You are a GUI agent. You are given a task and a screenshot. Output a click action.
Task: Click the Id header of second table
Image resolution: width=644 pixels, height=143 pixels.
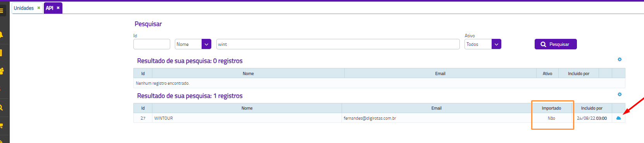tap(143, 108)
